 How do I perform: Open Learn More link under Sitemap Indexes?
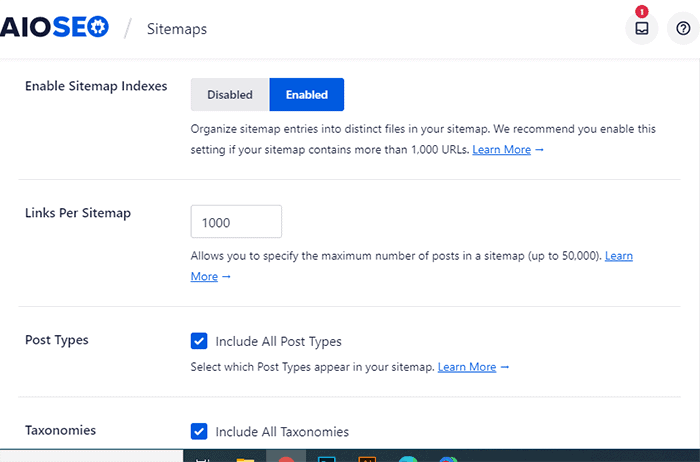[x=502, y=150]
